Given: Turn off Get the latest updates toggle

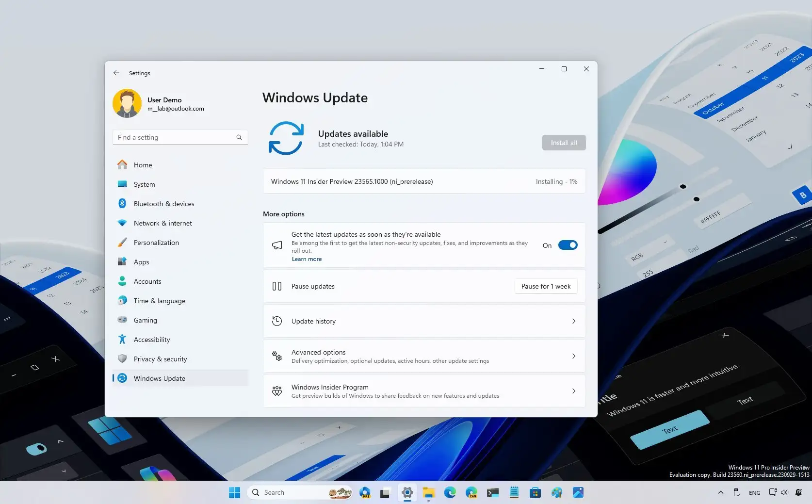Looking at the screenshot, I should coord(568,245).
